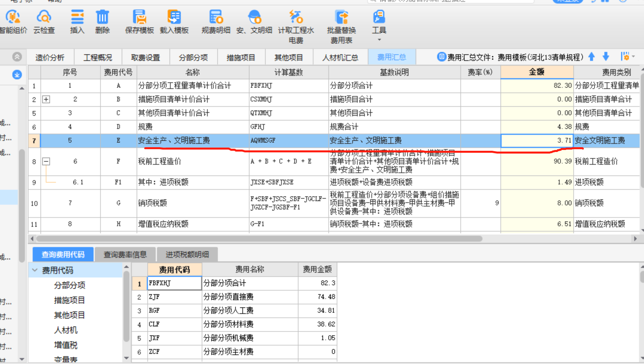Collapse row 8 税前工程造价
Viewport: 644px width, 364px height.
point(46,162)
